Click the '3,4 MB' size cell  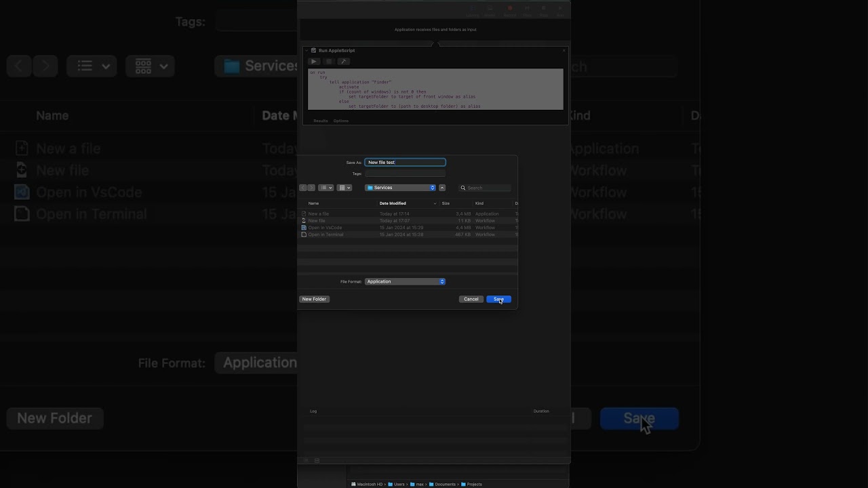(x=463, y=213)
